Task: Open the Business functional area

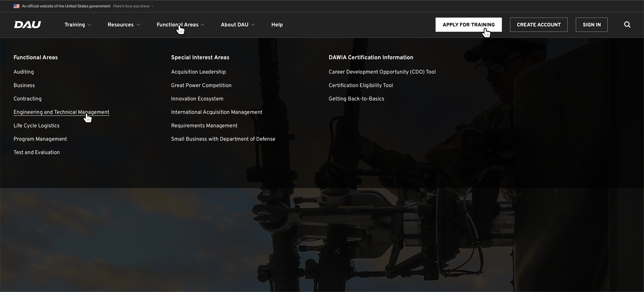Action: point(24,85)
